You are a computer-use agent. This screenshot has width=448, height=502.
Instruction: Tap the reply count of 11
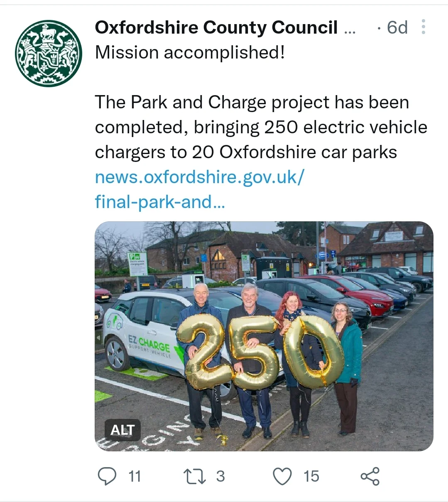tap(135, 476)
